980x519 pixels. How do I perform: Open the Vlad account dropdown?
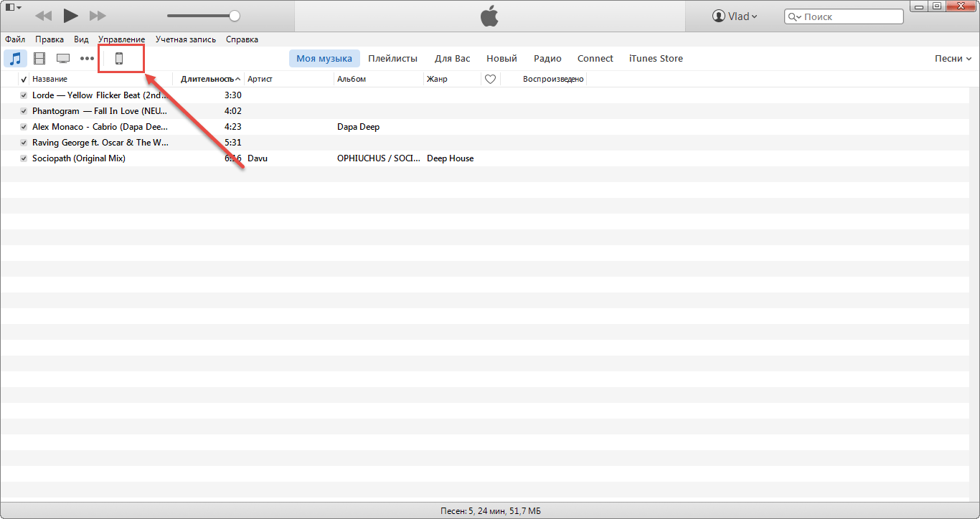pyautogui.click(x=735, y=16)
